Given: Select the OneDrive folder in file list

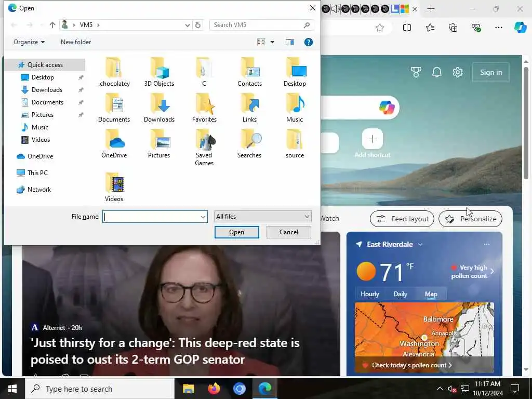Looking at the screenshot, I should [x=114, y=143].
